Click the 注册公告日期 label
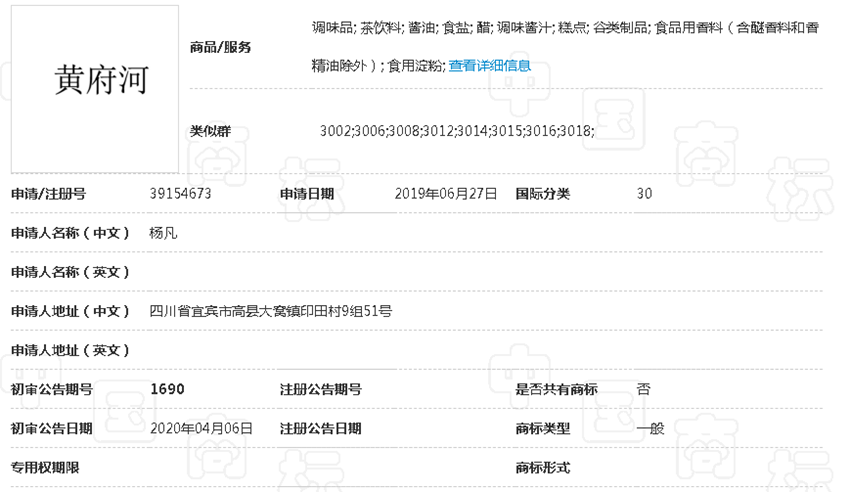Screen dimensions: 850x492 pyautogui.click(x=320, y=428)
